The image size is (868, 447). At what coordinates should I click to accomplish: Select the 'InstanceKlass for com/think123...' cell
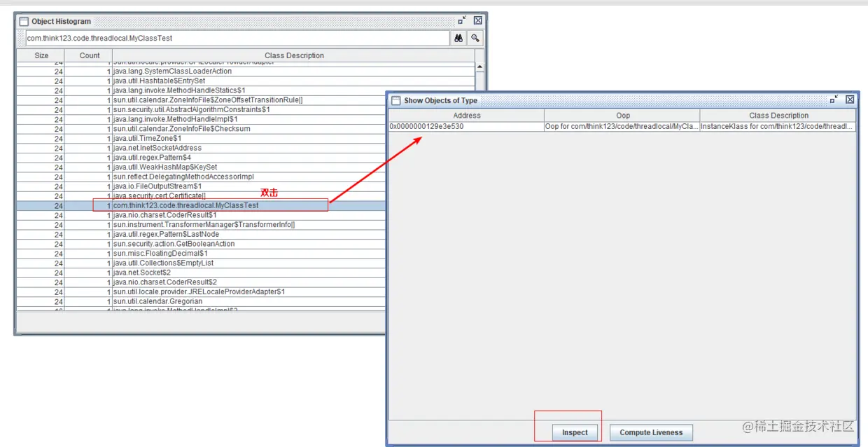pyautogui.click(x=778, y=127)
